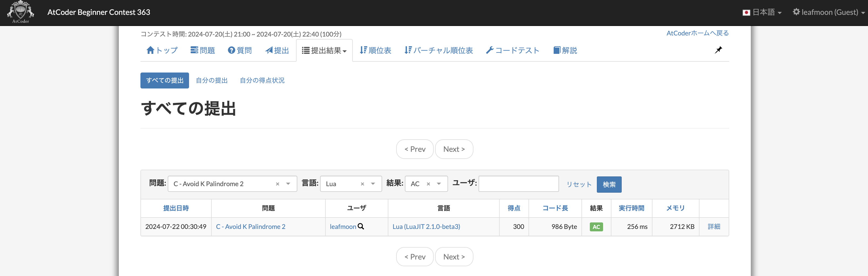This screenshot has width=868, height=276.
Task: Select the トップ home icon
Action: point(151,50)
